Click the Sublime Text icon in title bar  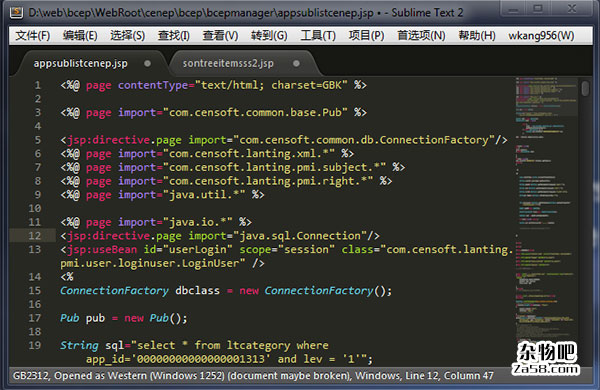(x=16, y=13)
